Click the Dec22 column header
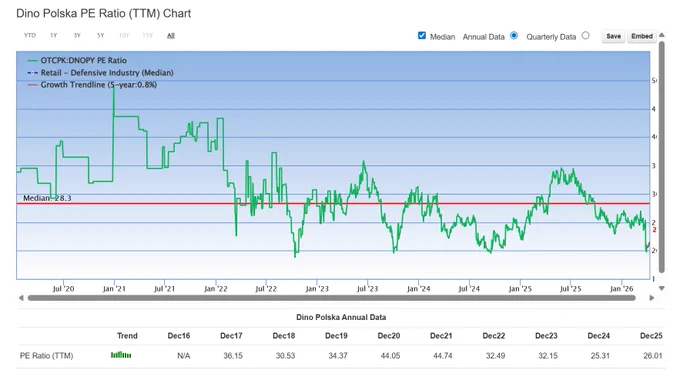 tap(494, 336)
